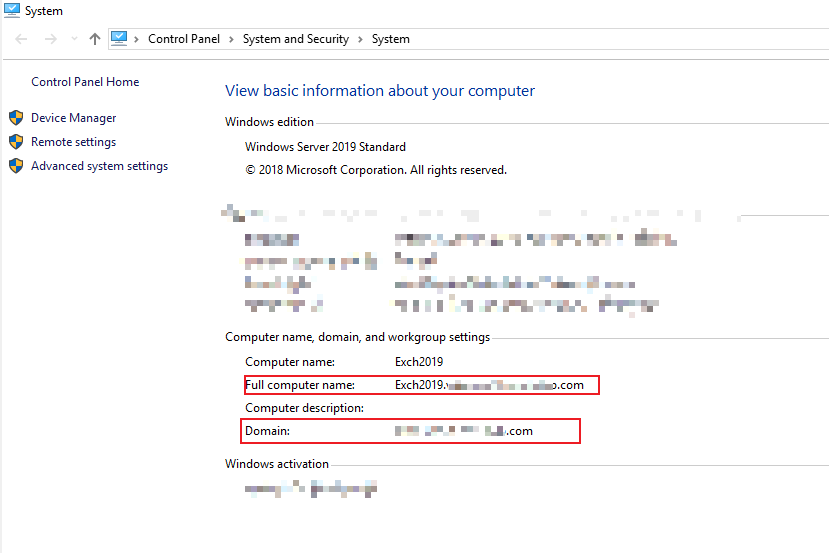The image size is (829, 553).
Task: Go back with the left arrow button
Action: click(21, 39)
